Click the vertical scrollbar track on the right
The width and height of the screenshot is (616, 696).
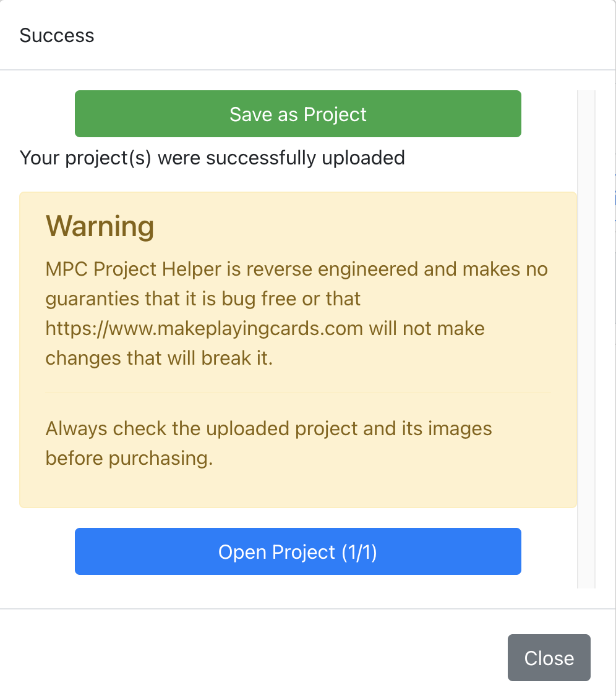pos(586,339)
